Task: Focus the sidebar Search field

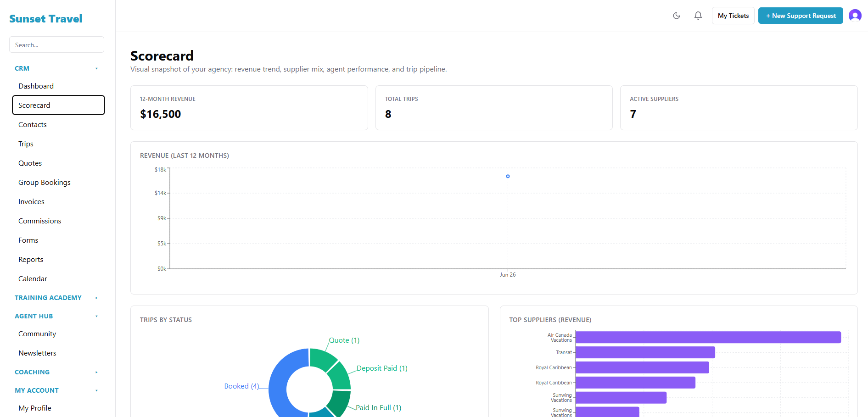Action: (56, 45)
